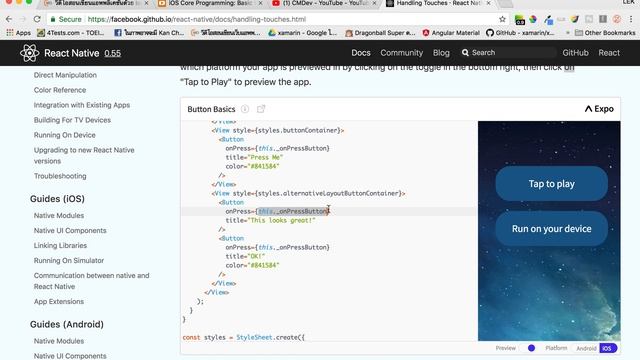The height and width of the screenshot is (360, 640).
Task: Open Community in the navbar
Action: point(402,53)
